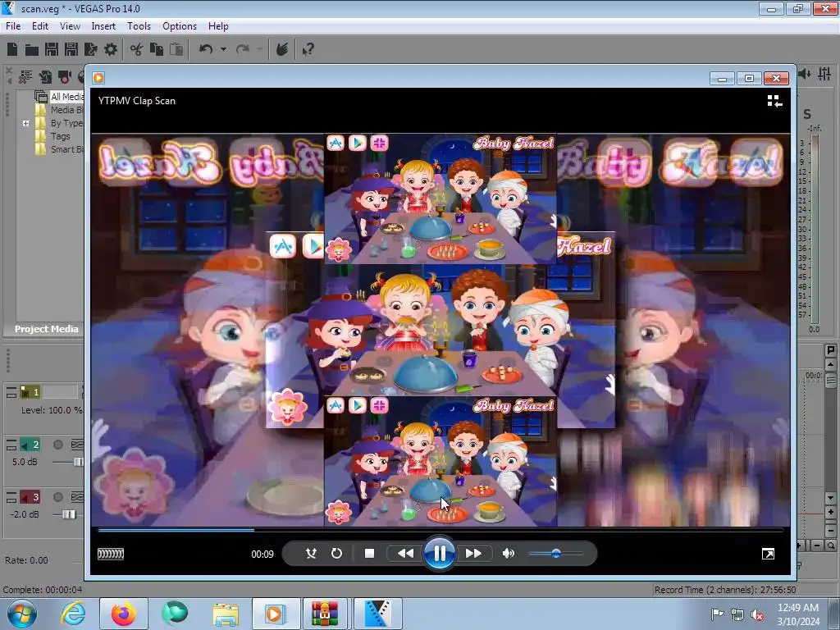Mute the media player speaker
This screenshot has width=840, height=630.
tap(508, 554)
